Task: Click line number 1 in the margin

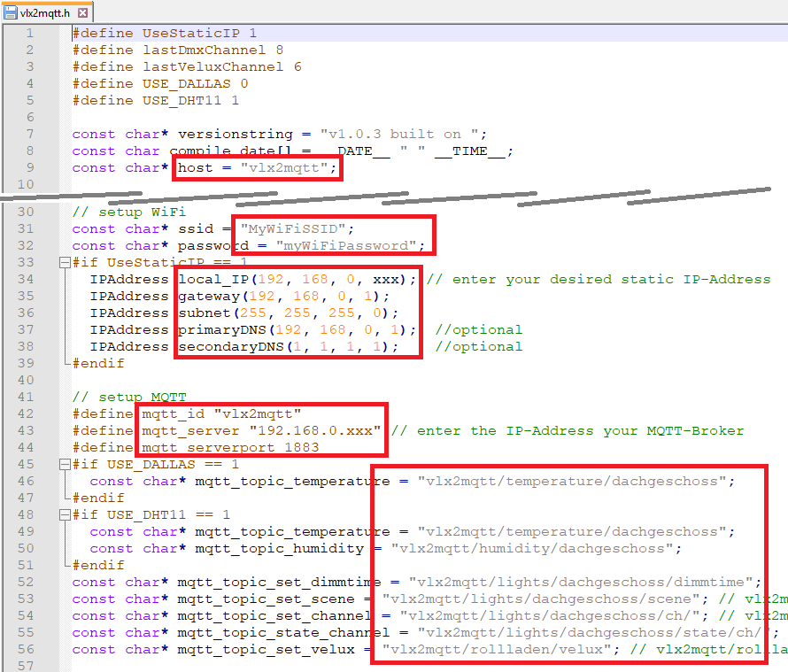Action: click(x=29, y=33)
